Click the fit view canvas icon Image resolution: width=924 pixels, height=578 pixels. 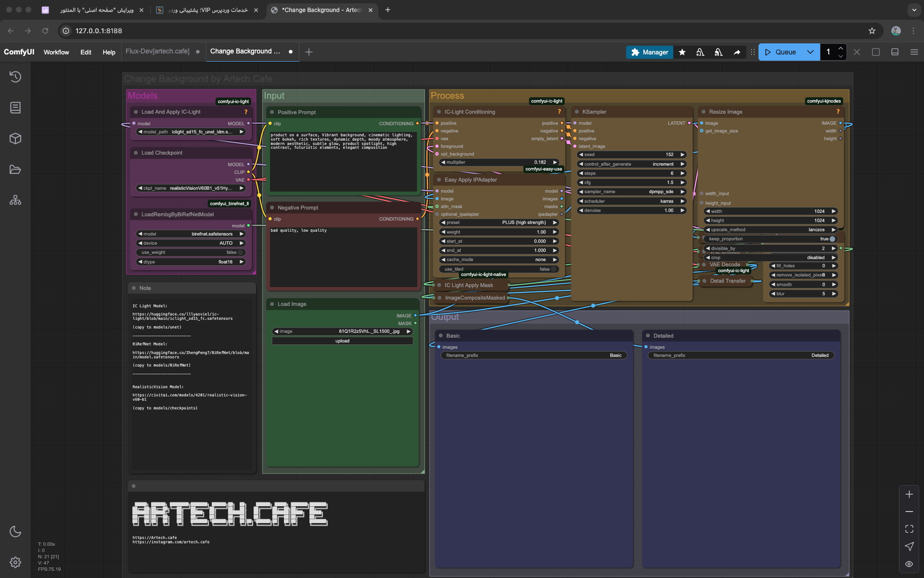tap(909, 529)
